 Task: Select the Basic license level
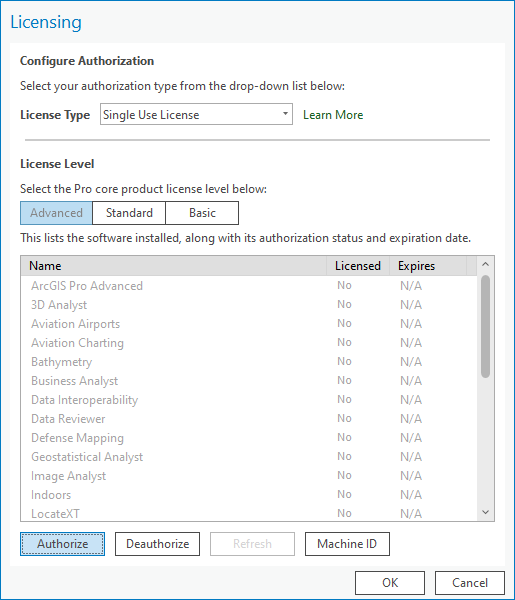(202, 213)
